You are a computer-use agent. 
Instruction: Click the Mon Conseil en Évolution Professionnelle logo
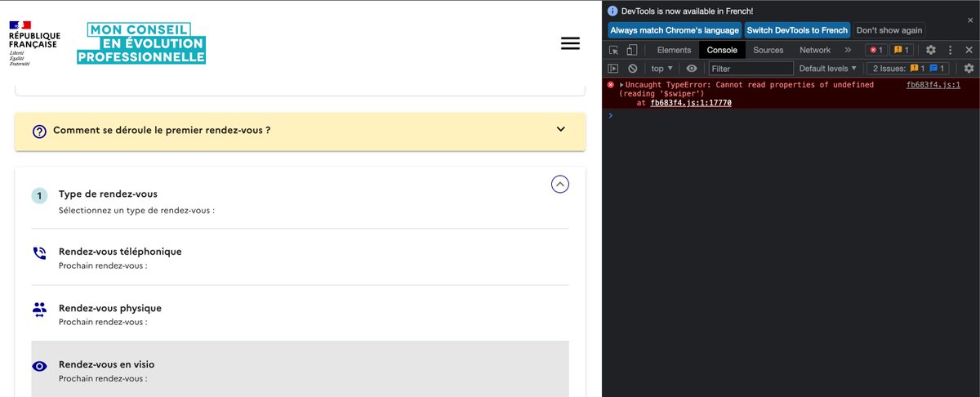[141, 42]
